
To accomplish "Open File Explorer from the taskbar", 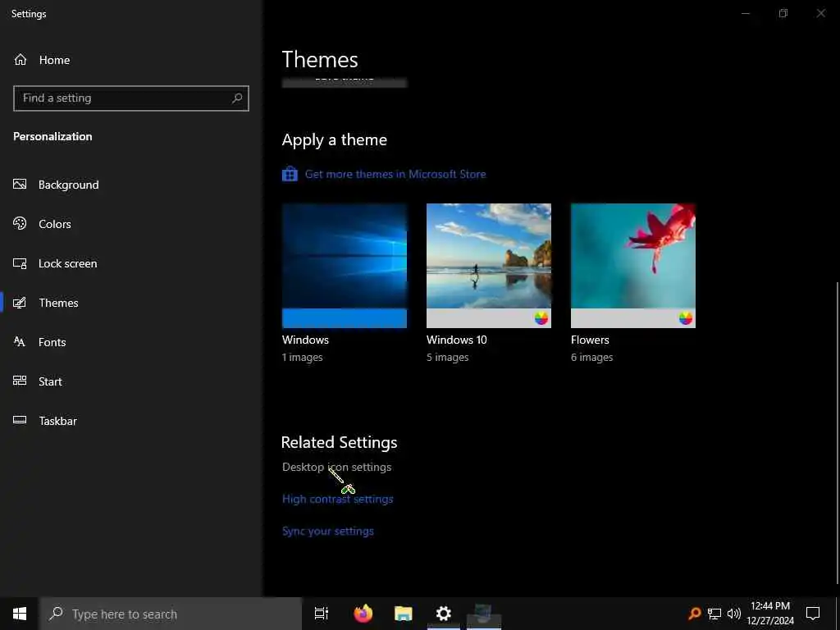I will tap(404, 614).
